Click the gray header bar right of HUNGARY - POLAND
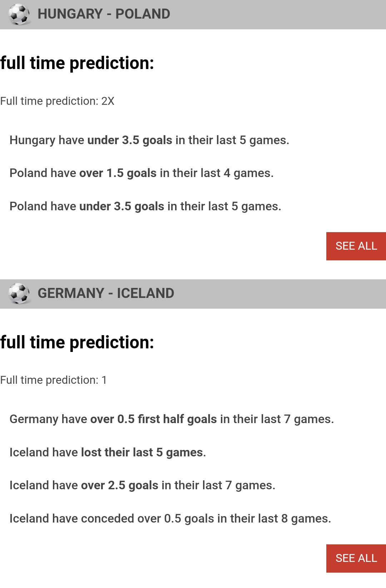This screenshot has height=588, width=386. tap(278, 14)
